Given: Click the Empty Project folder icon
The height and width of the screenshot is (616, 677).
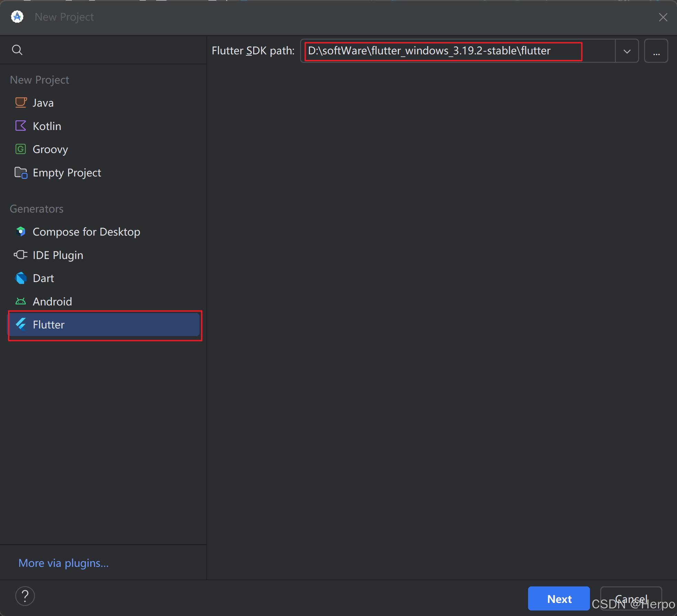Looking at the screenshot, I should [21, 173].
